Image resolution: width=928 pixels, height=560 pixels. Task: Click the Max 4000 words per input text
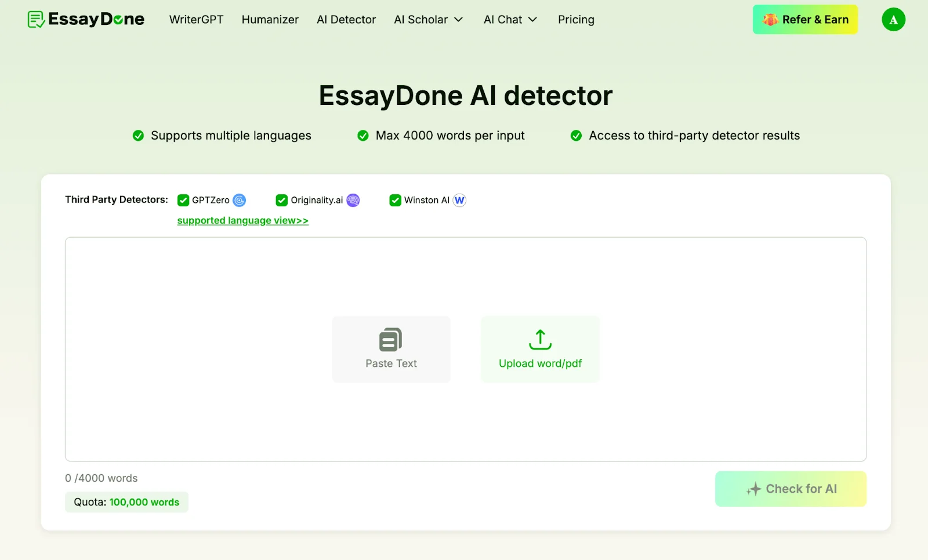tap(450, 136)
